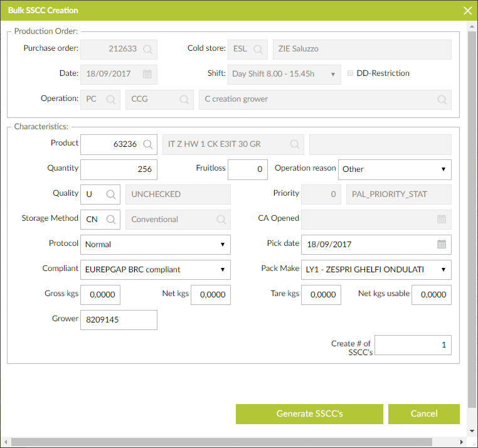Open the Quality lookup magnifier icon
478x448 pixels.
pyautogui.click(x=110, y=195)
